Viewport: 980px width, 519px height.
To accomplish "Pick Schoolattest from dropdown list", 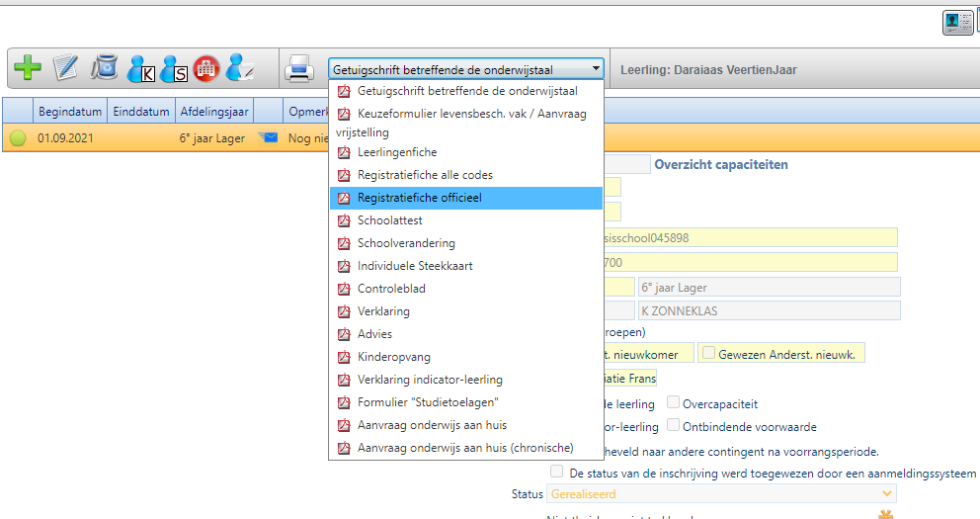I will coord(466,220).
